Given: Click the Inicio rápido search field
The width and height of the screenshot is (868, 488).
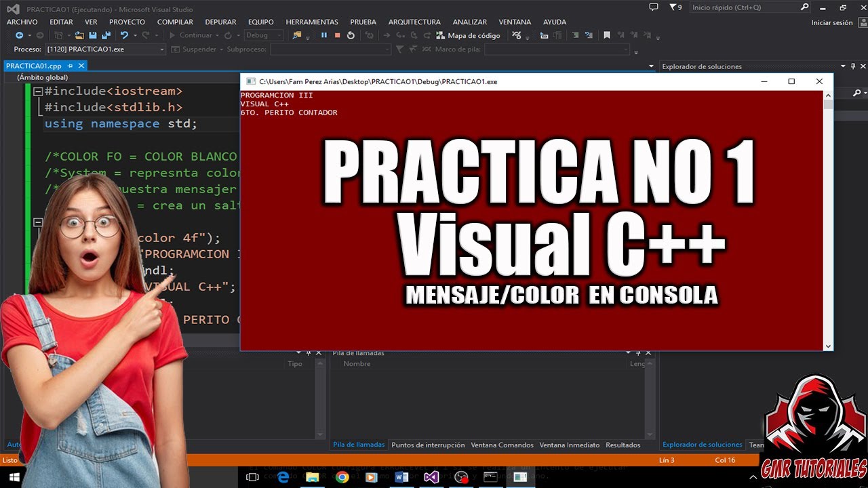Looking at the screenshot, I should 745,7.
